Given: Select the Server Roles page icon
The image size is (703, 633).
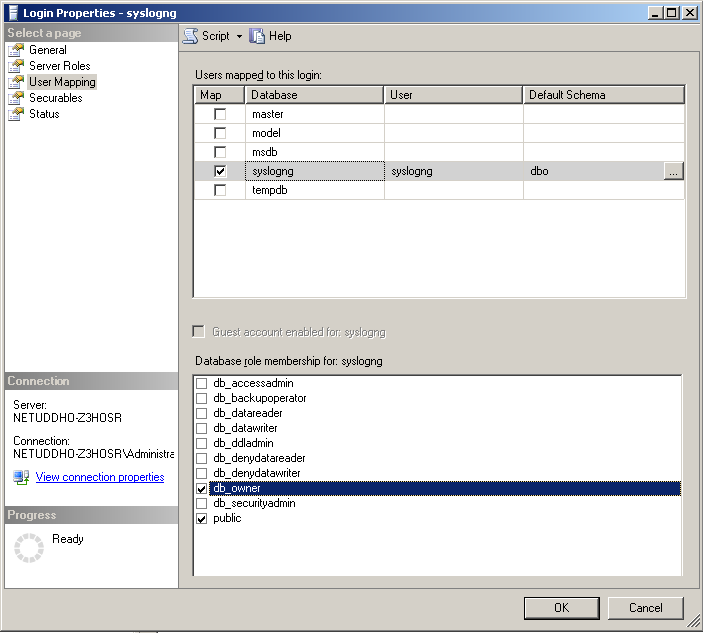Looking at the screenshot, I should click(16, 66).
